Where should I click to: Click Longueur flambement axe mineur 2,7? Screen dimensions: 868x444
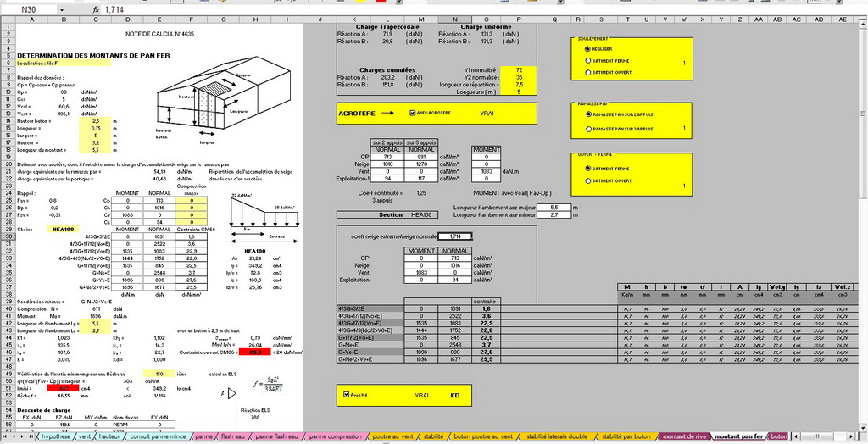pyautogui.click(x=554, y=214)
